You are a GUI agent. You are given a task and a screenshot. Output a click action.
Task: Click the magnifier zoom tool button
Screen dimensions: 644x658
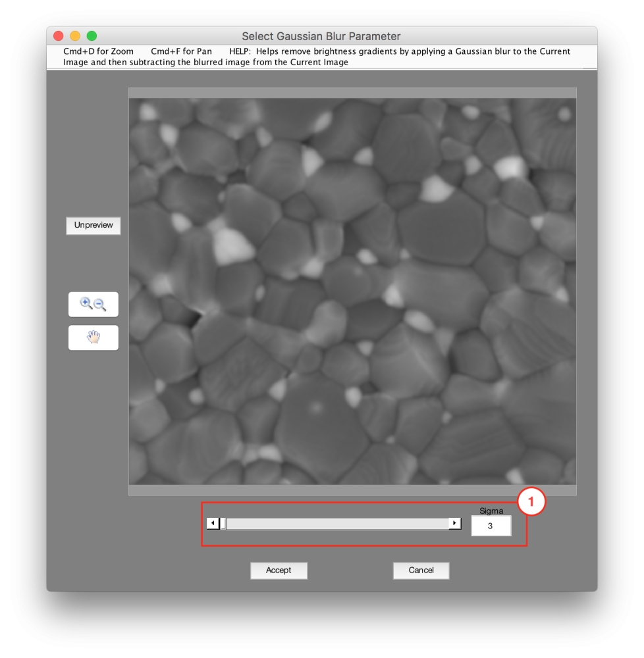coord(93,304)
